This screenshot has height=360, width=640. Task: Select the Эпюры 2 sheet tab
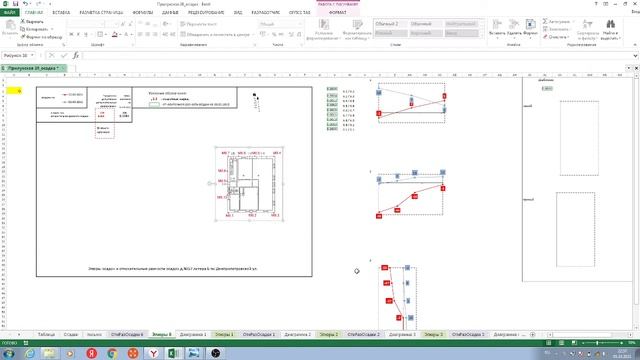[329, 334]
